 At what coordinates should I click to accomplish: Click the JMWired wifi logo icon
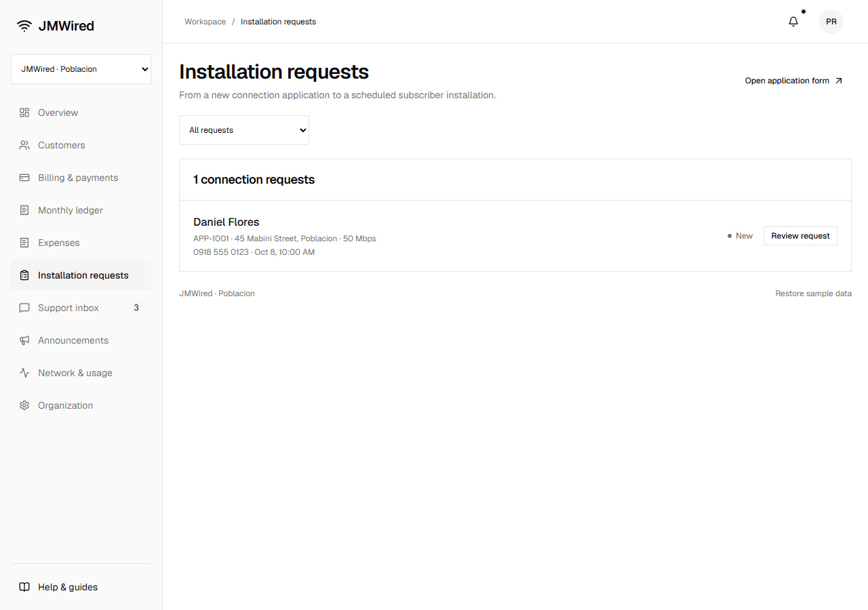(x=24, y=26)
